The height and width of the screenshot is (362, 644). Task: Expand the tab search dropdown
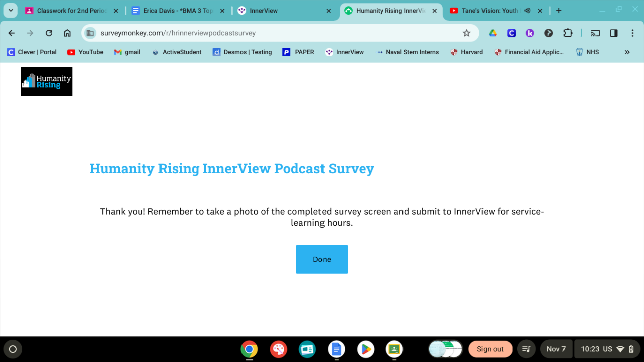click(x=11, y=11)
